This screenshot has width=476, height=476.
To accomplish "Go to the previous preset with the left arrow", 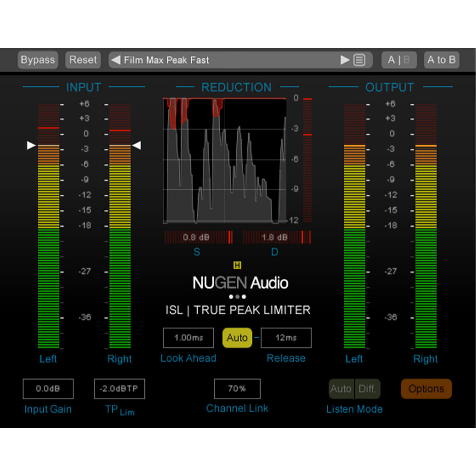I will (x=116, y=60).
